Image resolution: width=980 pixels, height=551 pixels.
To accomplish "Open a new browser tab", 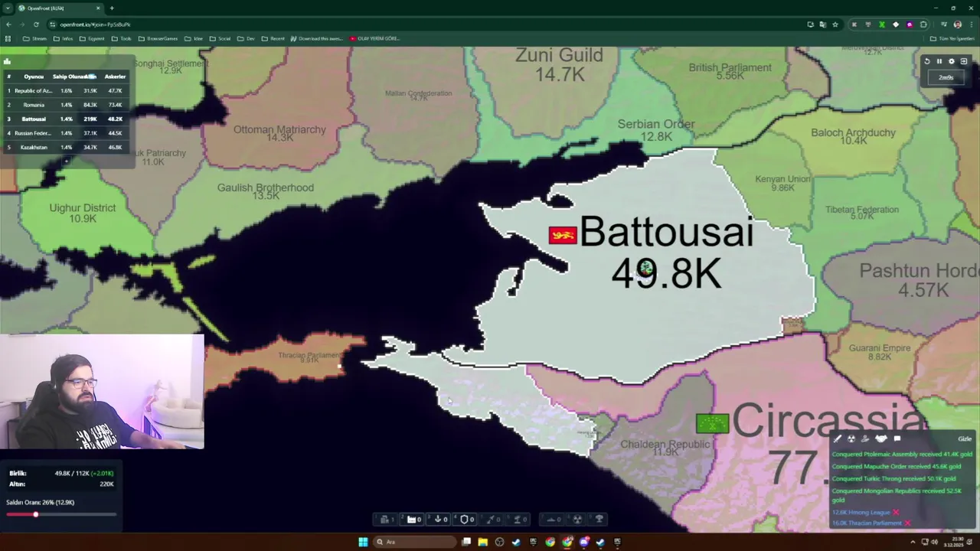I will click(x=112, y=8).
